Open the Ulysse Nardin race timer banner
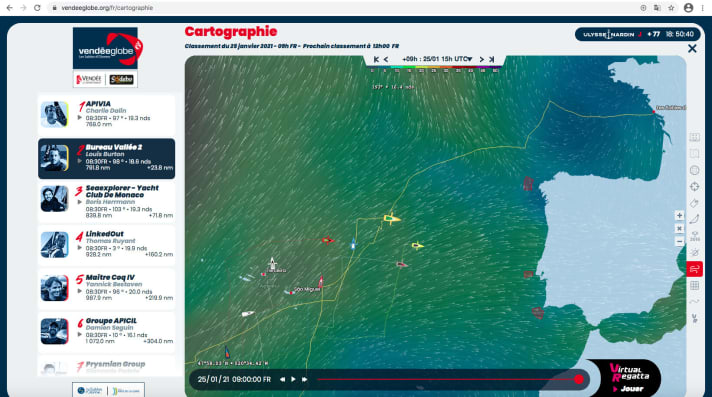Viewport: 712px width, 397px height. (638, 34)
